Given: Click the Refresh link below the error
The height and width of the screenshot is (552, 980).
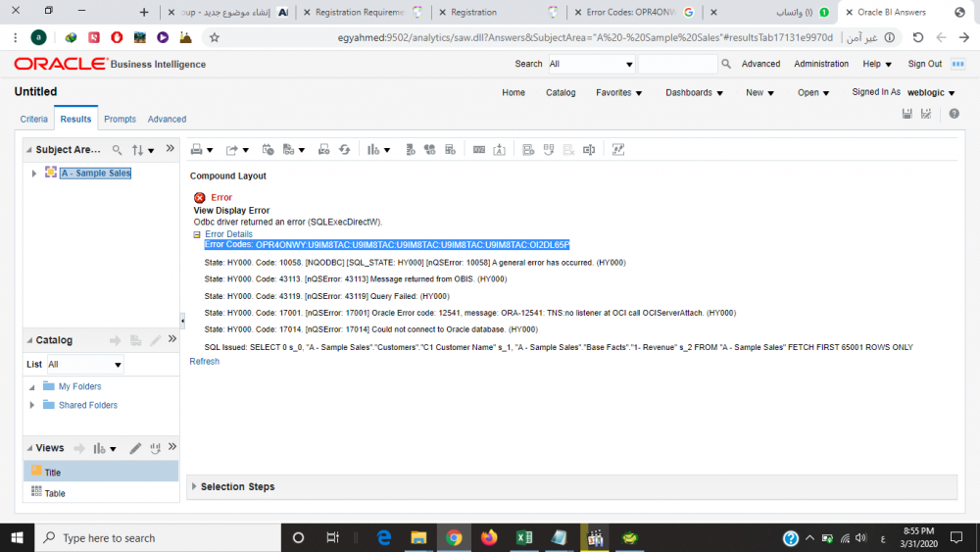Looking at the screenshot, I should pyautogui.click(x=205, y=362).
